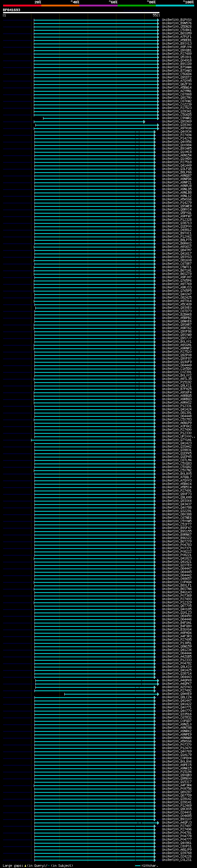The height and width of the screenshot is (868, 197).
Task: Click the yellow large-gap triangle in legend
Action: (25, 866)
